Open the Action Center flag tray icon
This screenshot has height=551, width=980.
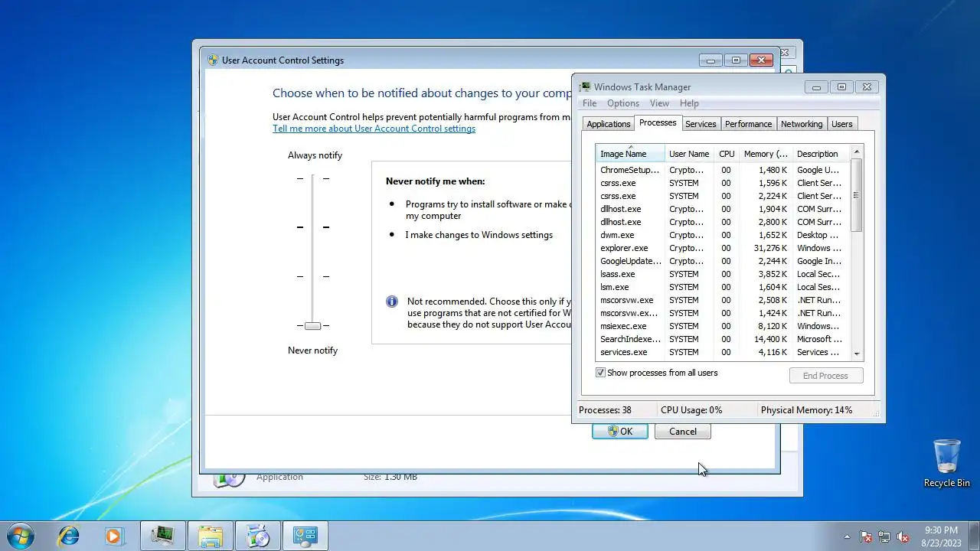[x=866, y=536]
